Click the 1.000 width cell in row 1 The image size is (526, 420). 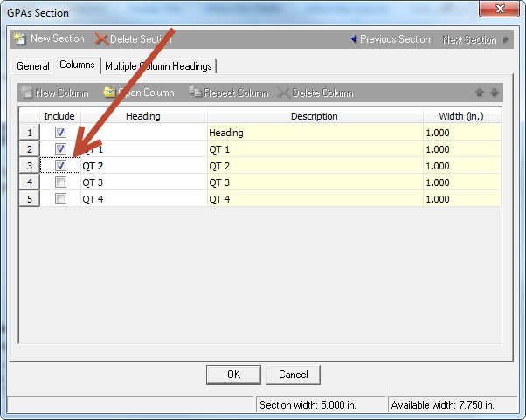462,133
